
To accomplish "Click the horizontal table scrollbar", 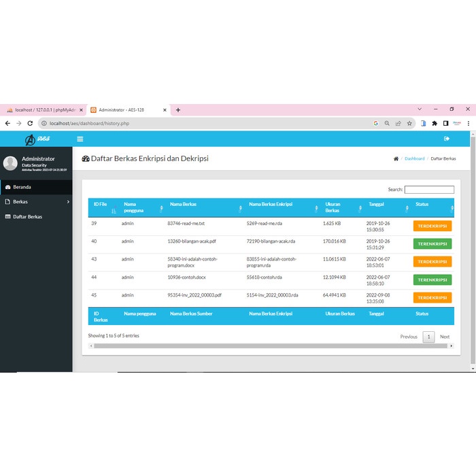I will pyautogui.click(x=270, y=345).
